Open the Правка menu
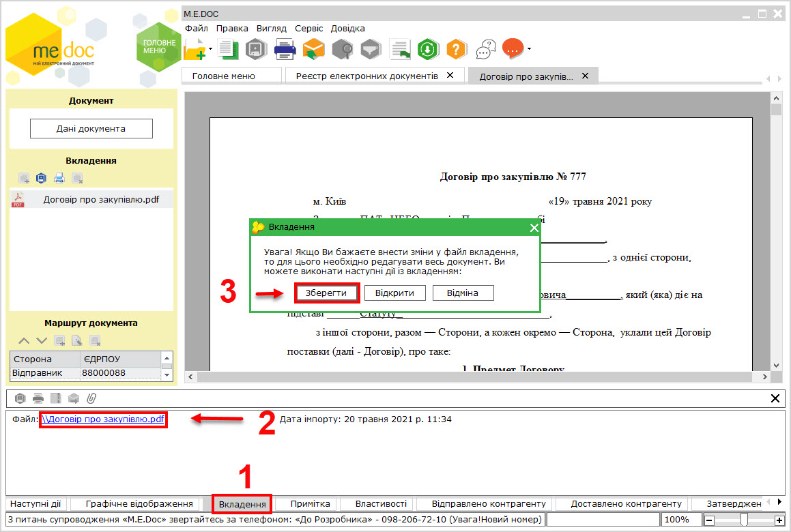Image resolution: width=791 pixels, height=532 pixels. click(232, 28)
